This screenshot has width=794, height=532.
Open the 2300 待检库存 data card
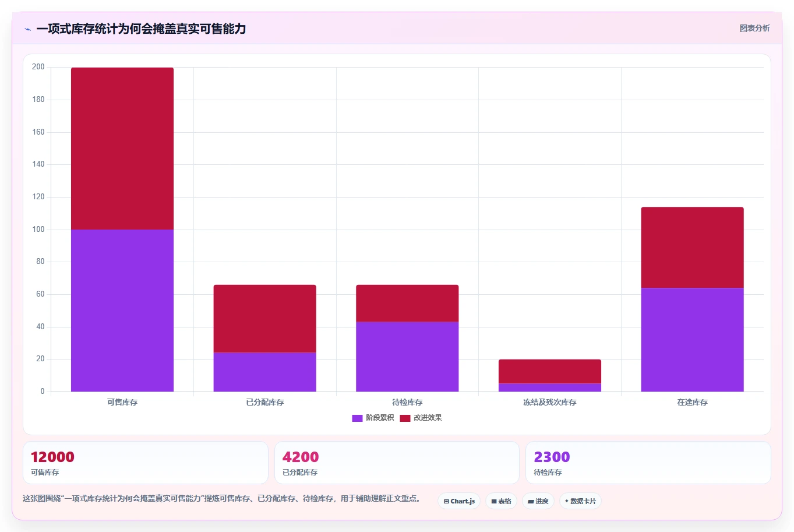pyautogui.click(x=648, y=463)
